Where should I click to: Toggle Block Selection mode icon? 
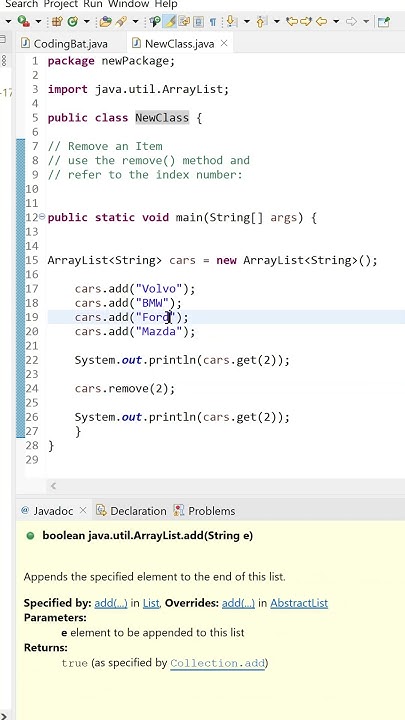tap(199, 21)
